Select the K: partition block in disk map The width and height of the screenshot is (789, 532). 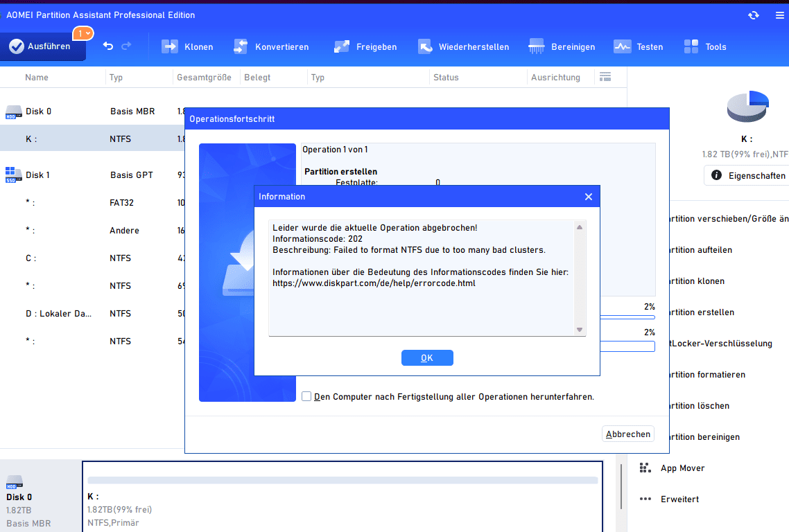pyautogui.click(x=343, y=497)
